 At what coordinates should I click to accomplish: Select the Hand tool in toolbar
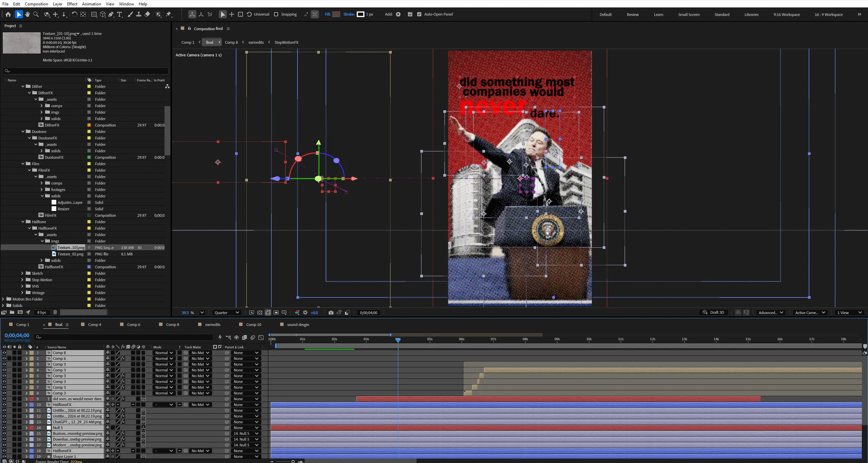(x=27, y=14)
